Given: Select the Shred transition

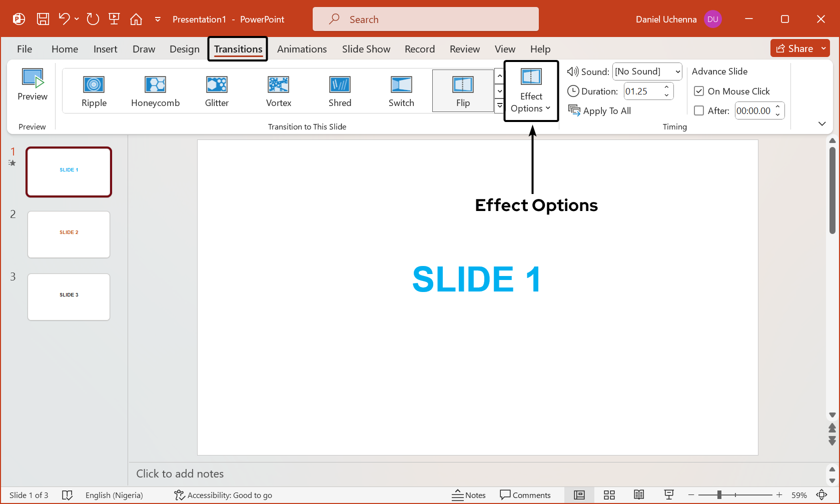Looking at the screenshot, I should [x=340, y=91].
